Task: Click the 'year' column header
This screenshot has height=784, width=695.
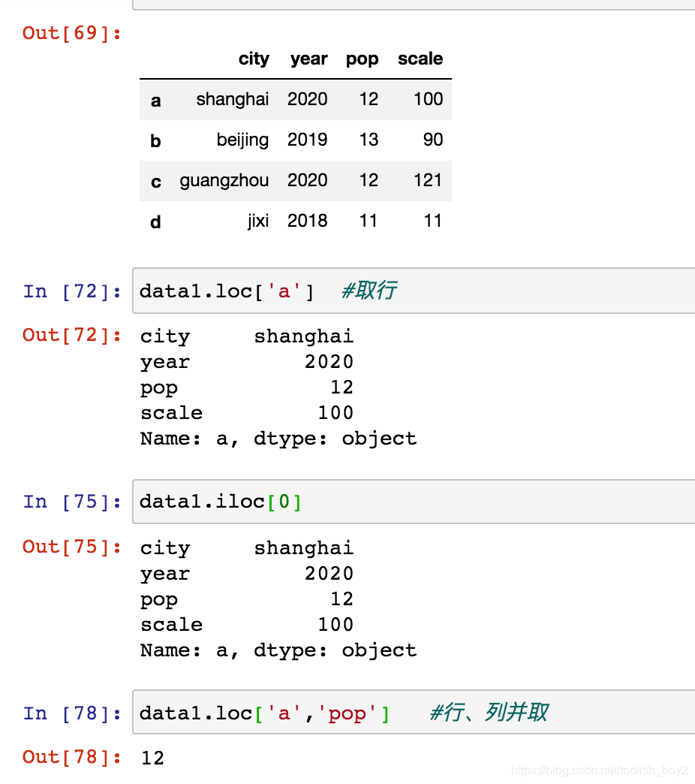Action: [308, 59]
